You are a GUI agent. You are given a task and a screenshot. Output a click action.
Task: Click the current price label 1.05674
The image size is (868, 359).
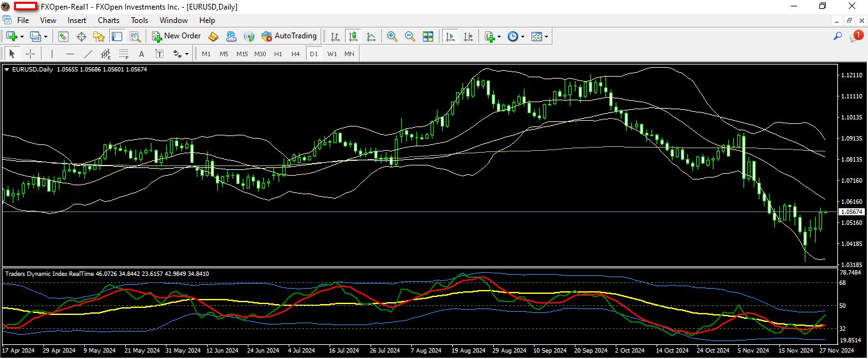pyautogui.click(x=851, y=211)
